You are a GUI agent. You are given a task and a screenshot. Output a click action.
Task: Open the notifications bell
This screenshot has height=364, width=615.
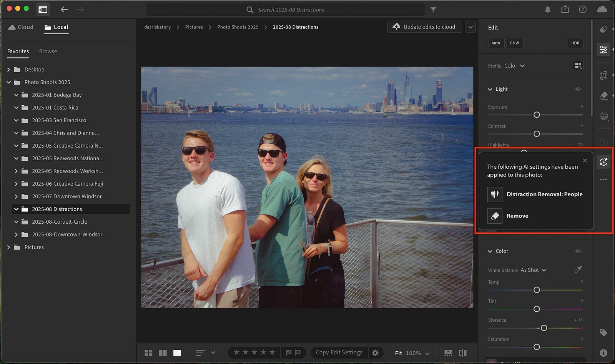point(547,10)
